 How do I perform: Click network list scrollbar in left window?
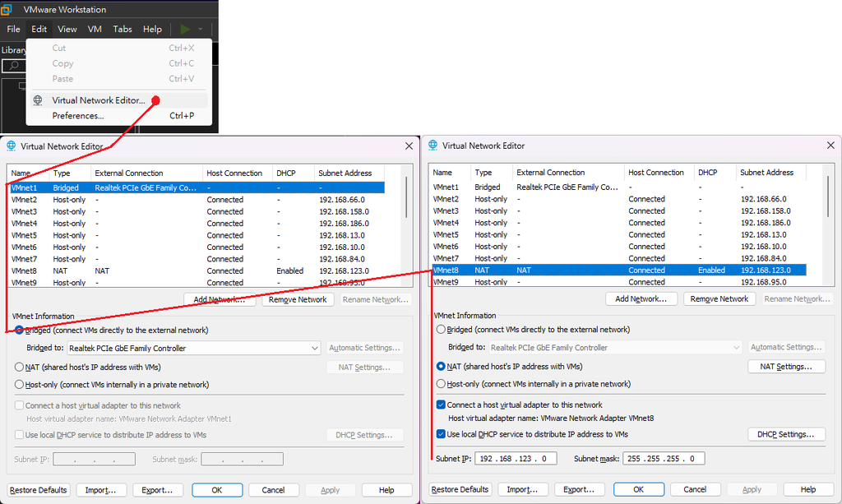coord(406,197)
